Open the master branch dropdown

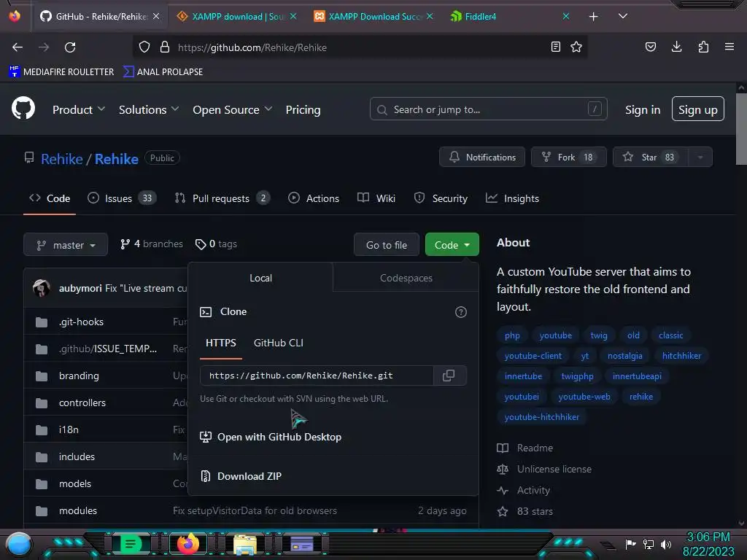tap(66, 245)
